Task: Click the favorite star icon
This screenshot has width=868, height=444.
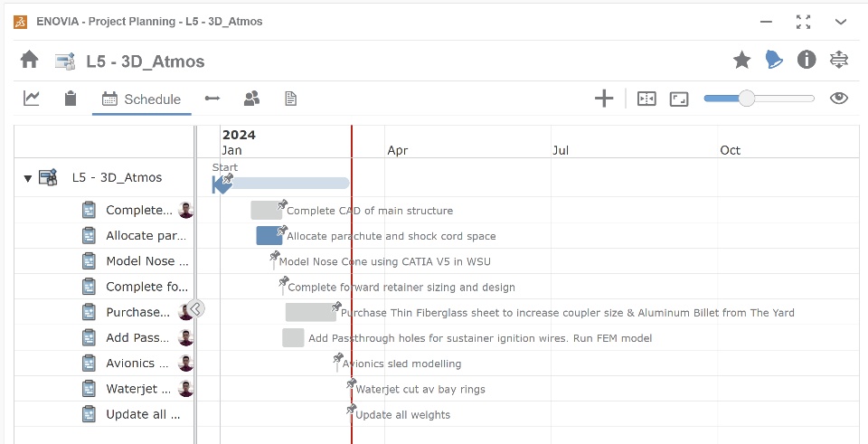Action: [741, 60]
